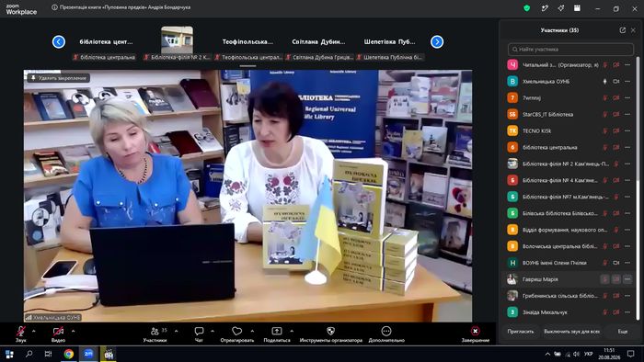Image resolution: width=644 pixels, height=362 pixels.
Task: Expand the arrow beside Поделиться
Action: 292,331
